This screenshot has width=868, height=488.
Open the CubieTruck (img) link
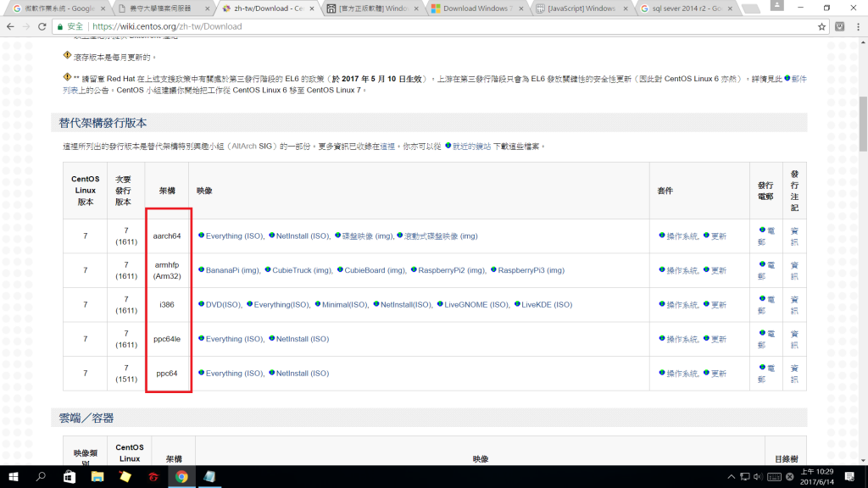[302, 270]
